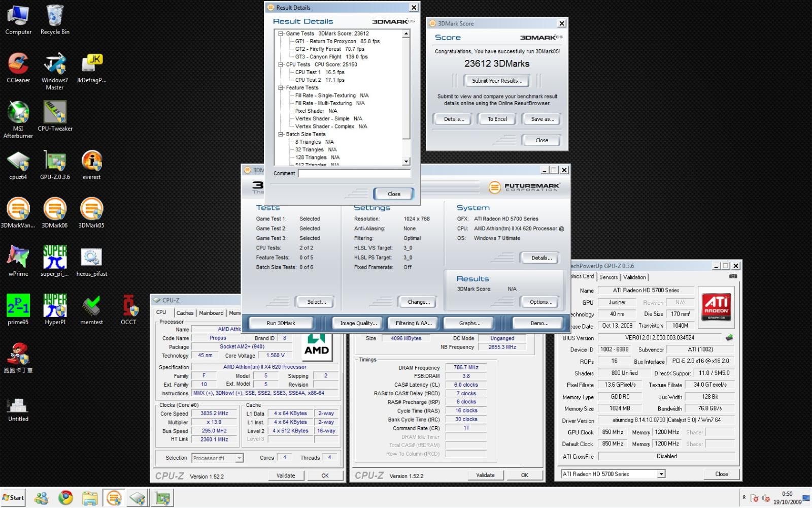Open hexus_pifast desktop icon

[x=91, y=261]
